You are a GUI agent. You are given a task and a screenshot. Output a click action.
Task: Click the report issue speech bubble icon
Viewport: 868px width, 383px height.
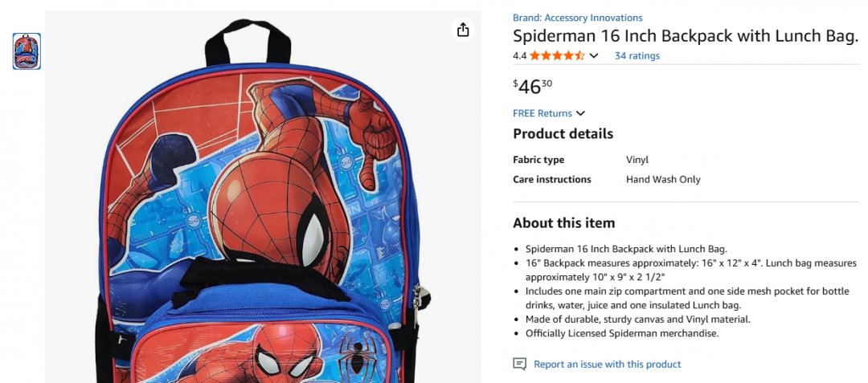pyautogui.click(x=519, y=365)
